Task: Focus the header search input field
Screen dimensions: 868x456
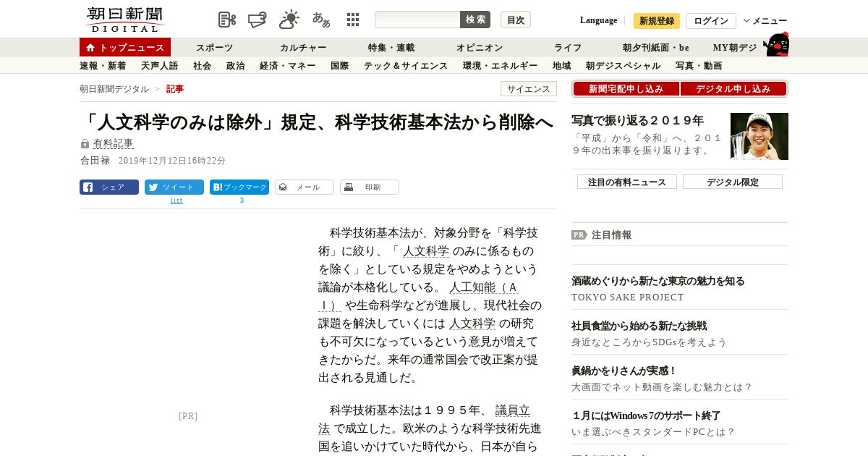Action: click(x=417, y=20)
